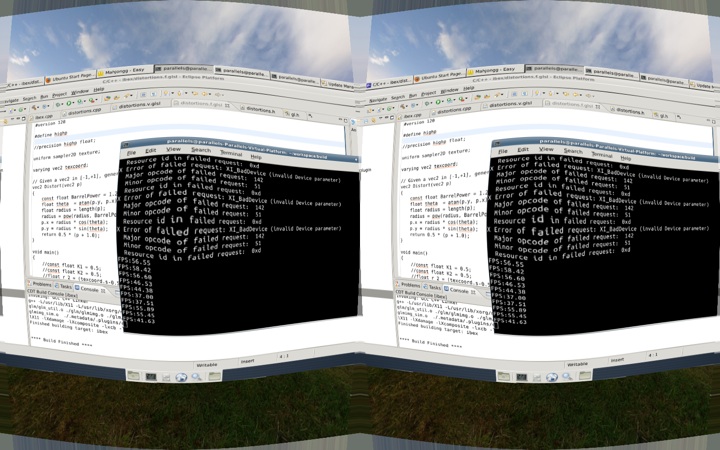This screenshot has width=720, height=450.
Task: Click the Insert status field in left-eye Eclipse
Action: 248,361
